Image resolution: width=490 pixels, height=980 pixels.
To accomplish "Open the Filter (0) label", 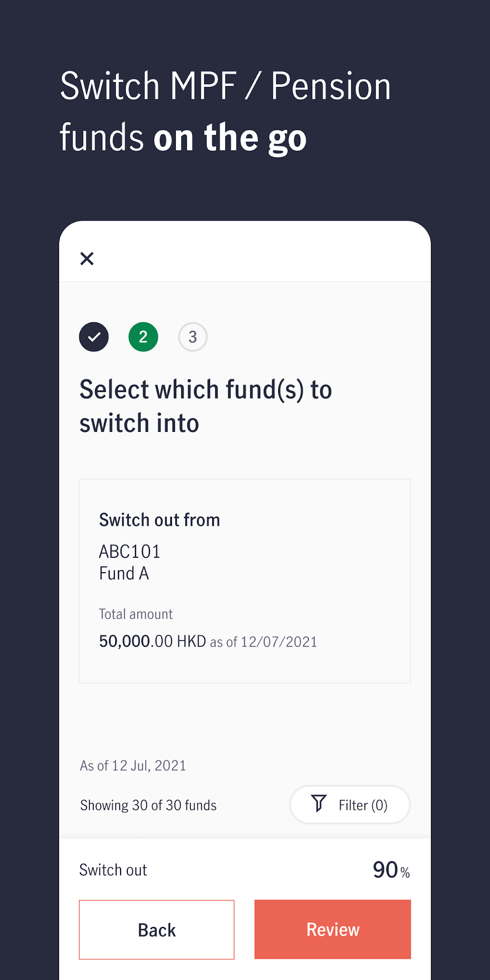I will point(363,805).
